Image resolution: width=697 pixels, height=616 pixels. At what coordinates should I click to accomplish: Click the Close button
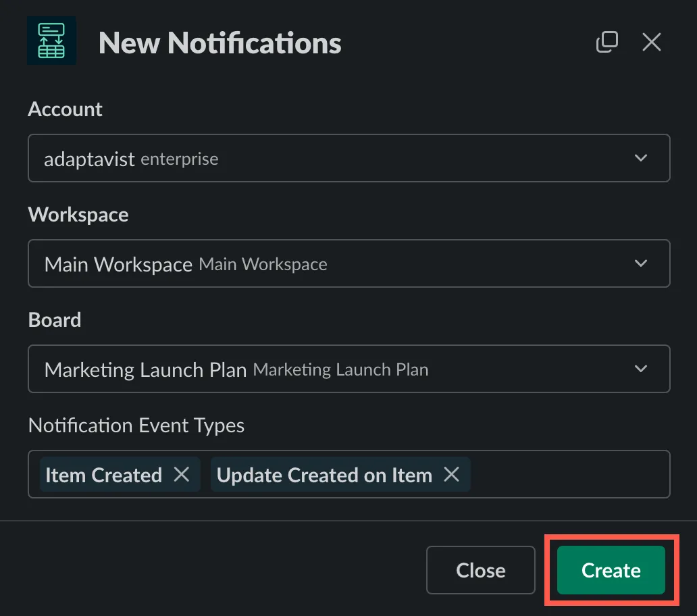click(480, 570)
